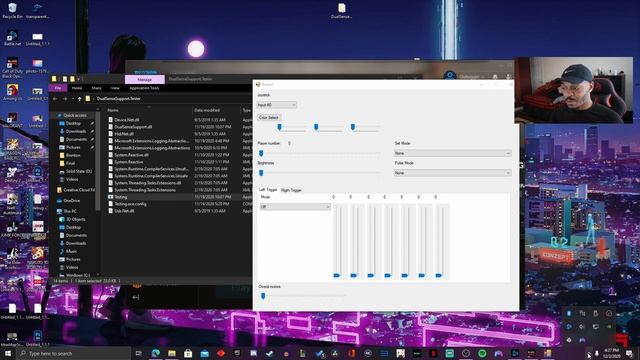
Task: Click the first vertical trigger slider
Action: (x=337, y=241)
